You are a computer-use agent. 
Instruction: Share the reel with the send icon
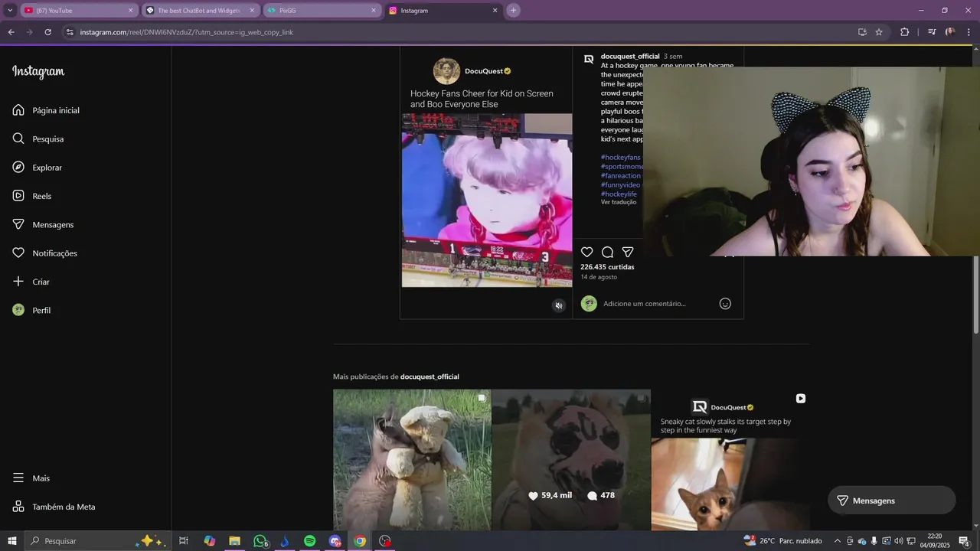[x=628, y=252]
